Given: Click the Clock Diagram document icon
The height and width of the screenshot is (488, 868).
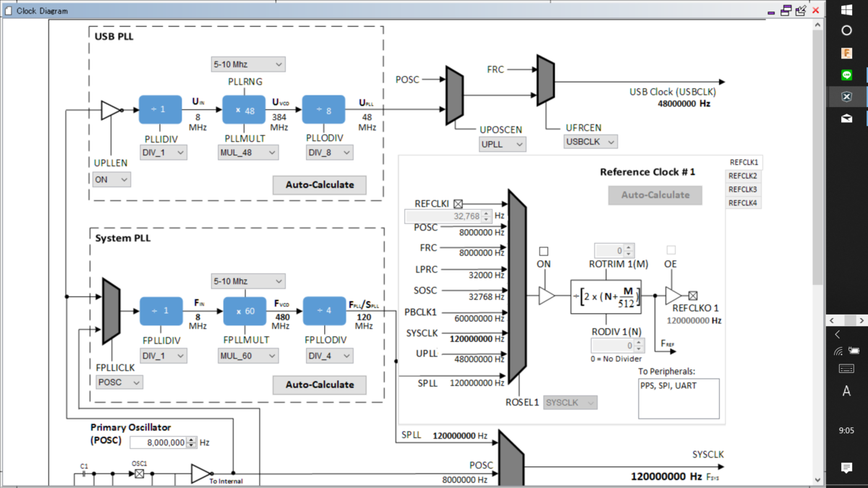Looking at the screenshot, I should [x=8, y=11].
